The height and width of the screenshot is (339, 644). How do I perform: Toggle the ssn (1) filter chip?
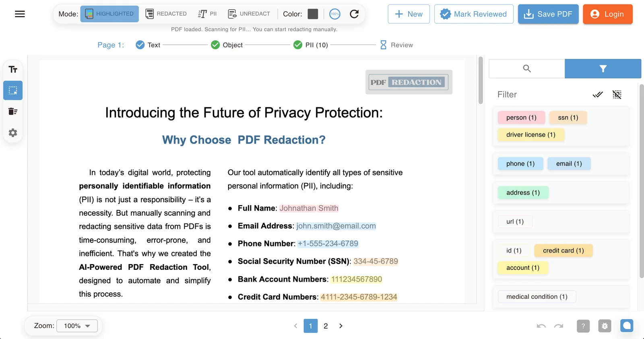coord(568,117)
